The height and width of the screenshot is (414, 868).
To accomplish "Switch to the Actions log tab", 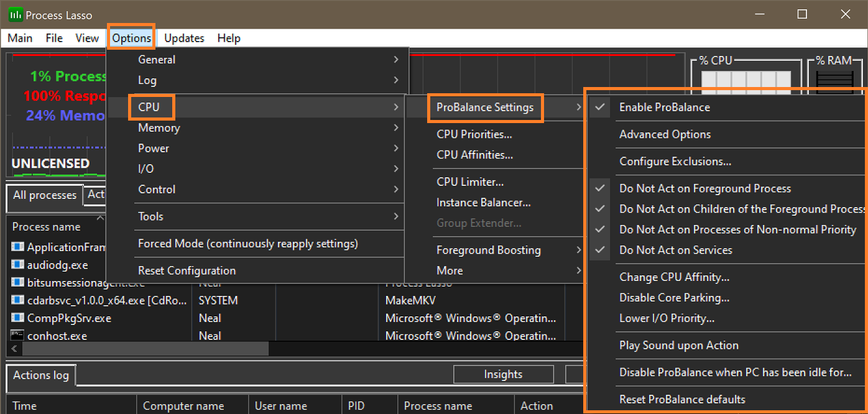I will tap(41, 375).
